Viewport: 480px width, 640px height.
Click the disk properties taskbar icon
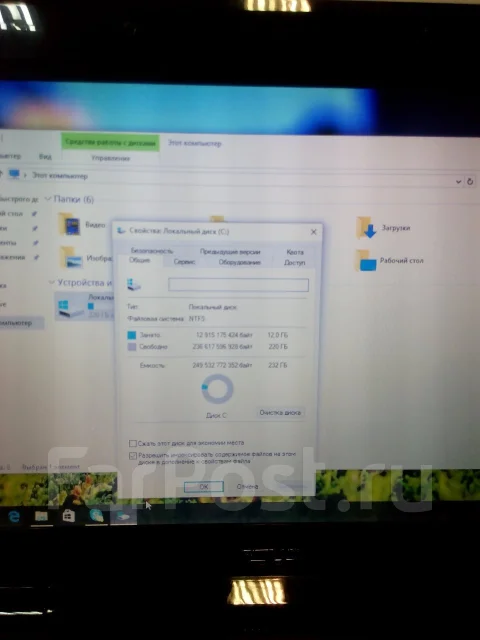click(x=122, y=516)
